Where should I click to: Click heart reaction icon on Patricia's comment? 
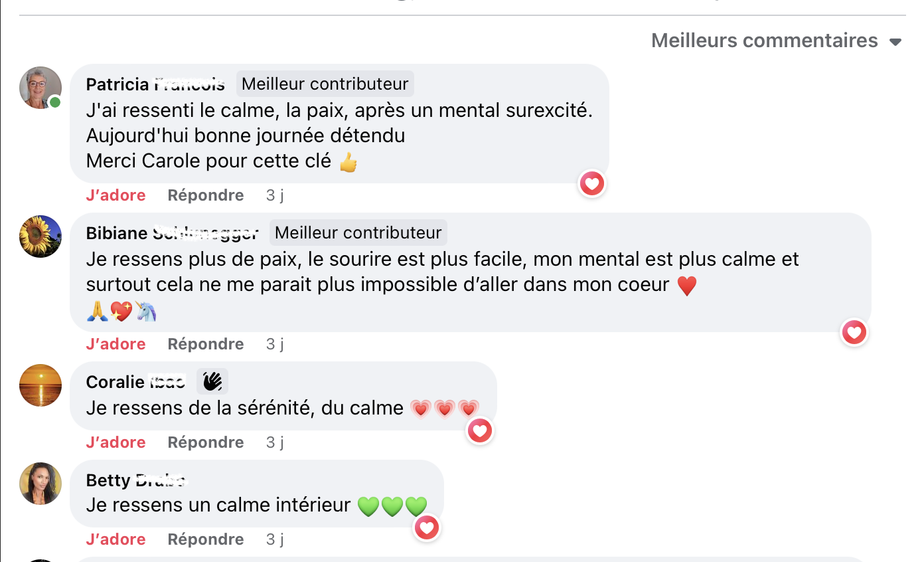[x=591, y=183]
